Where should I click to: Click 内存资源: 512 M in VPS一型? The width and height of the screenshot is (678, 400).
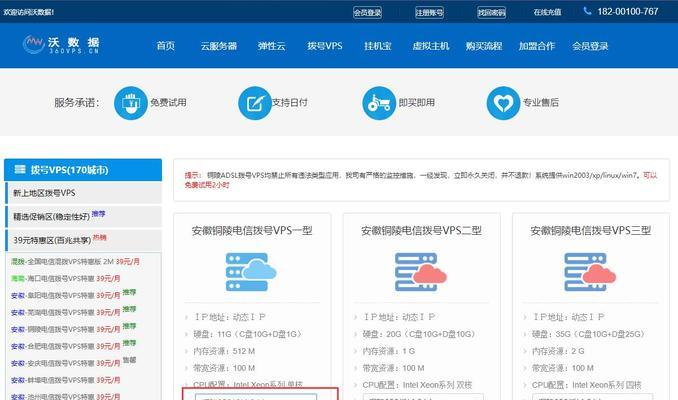[224, 351]
